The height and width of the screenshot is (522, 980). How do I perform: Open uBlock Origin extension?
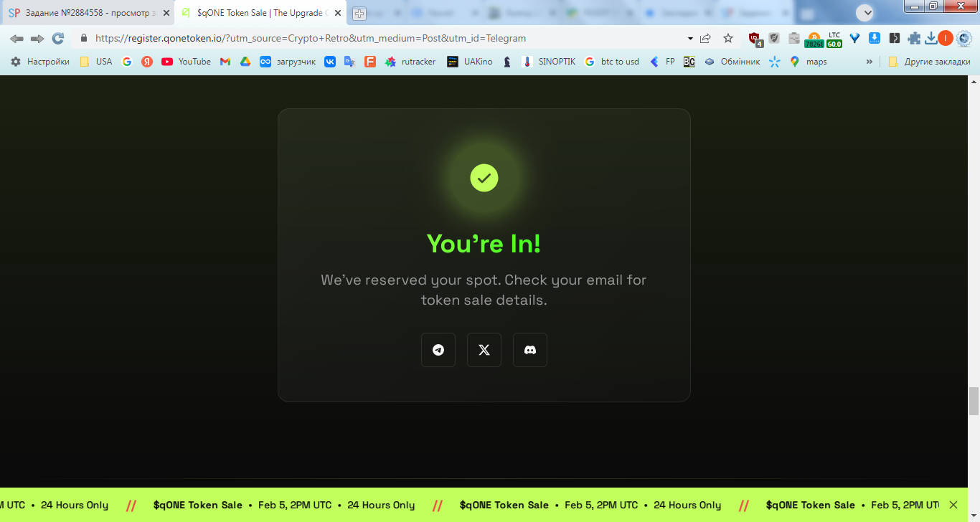click(755, 39)
